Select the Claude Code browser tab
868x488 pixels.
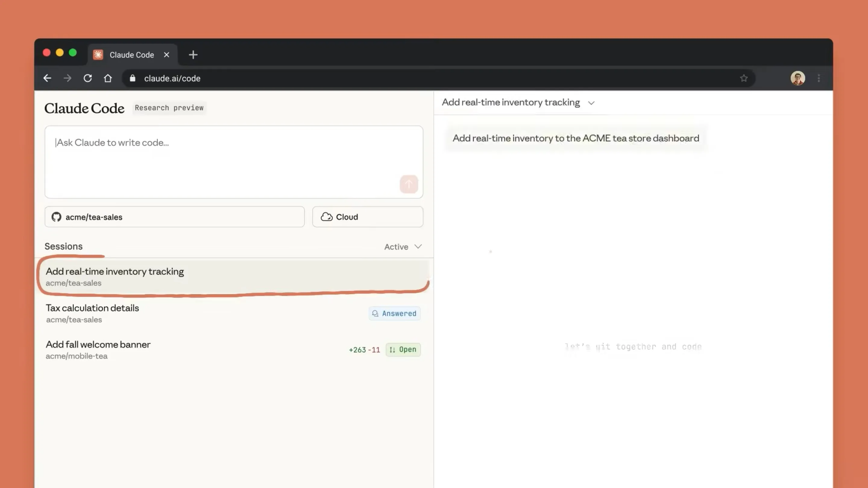click(131, 55)
